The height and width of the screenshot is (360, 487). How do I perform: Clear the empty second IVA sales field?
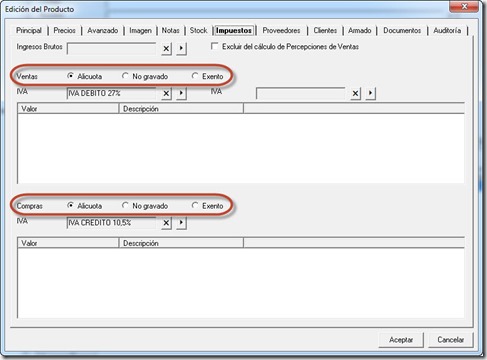(356, 93)
